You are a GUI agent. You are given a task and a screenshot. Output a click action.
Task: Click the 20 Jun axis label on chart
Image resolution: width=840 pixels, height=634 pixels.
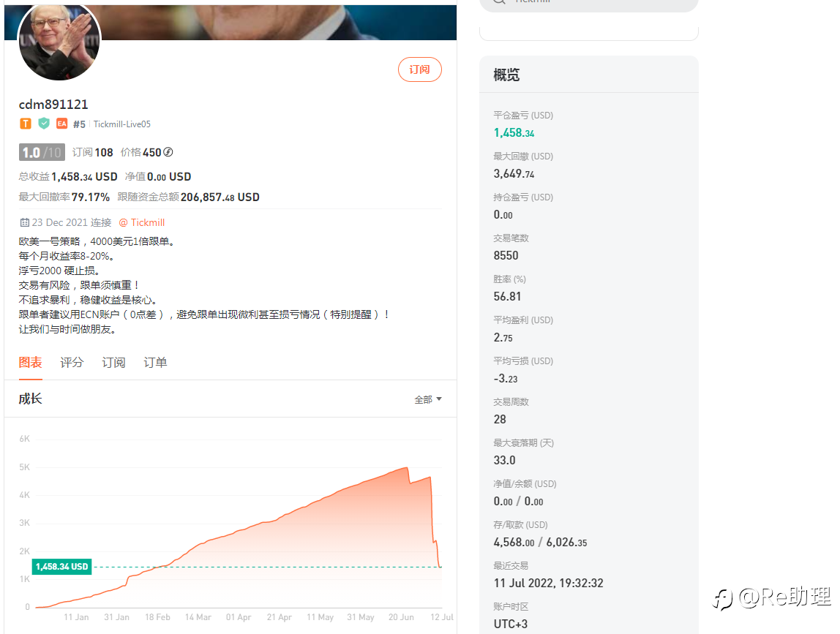tap(401, 617)
